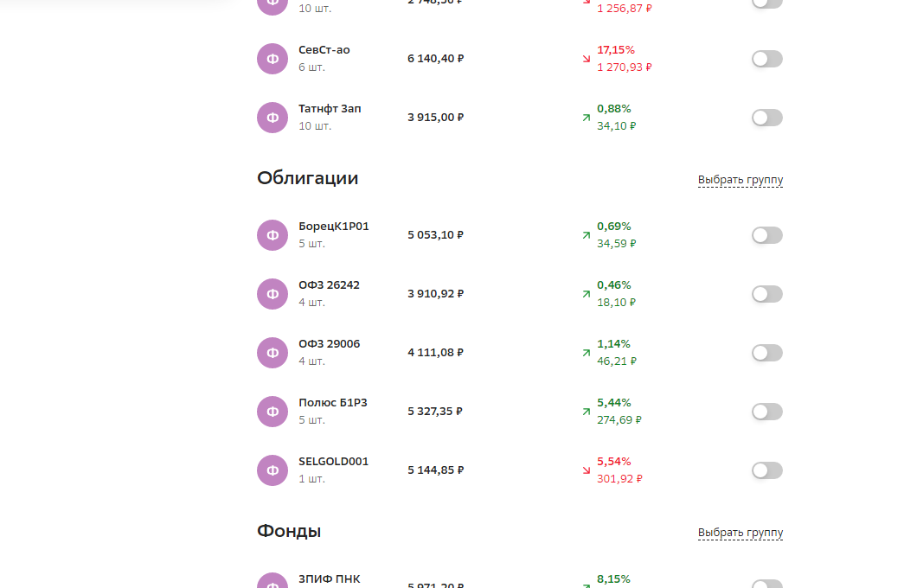
Task: Click 'Выбрать группу' for Фонды
Action: pyautogui.click(x=741, y=533)
